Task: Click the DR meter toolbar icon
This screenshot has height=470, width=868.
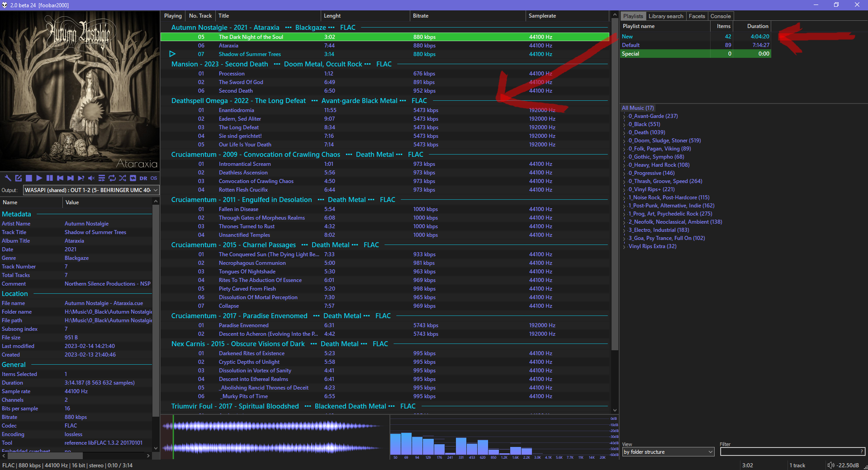Action: pos(143,178)
